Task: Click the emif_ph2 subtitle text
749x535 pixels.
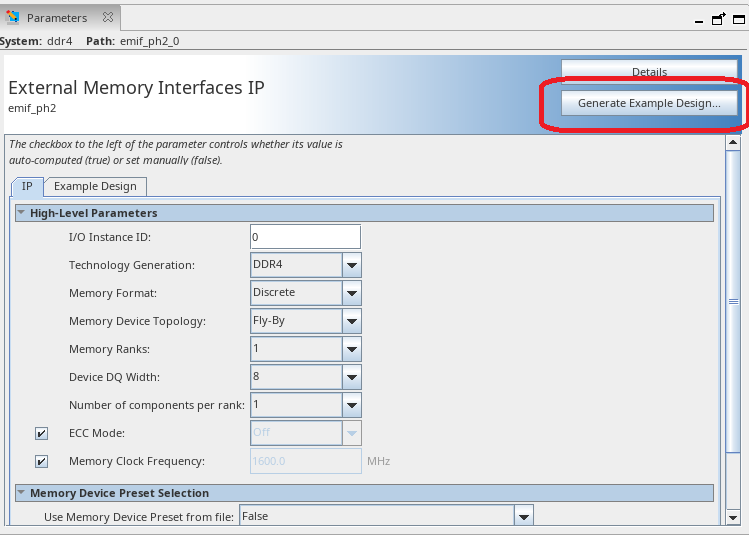Action: coord(32,108)
